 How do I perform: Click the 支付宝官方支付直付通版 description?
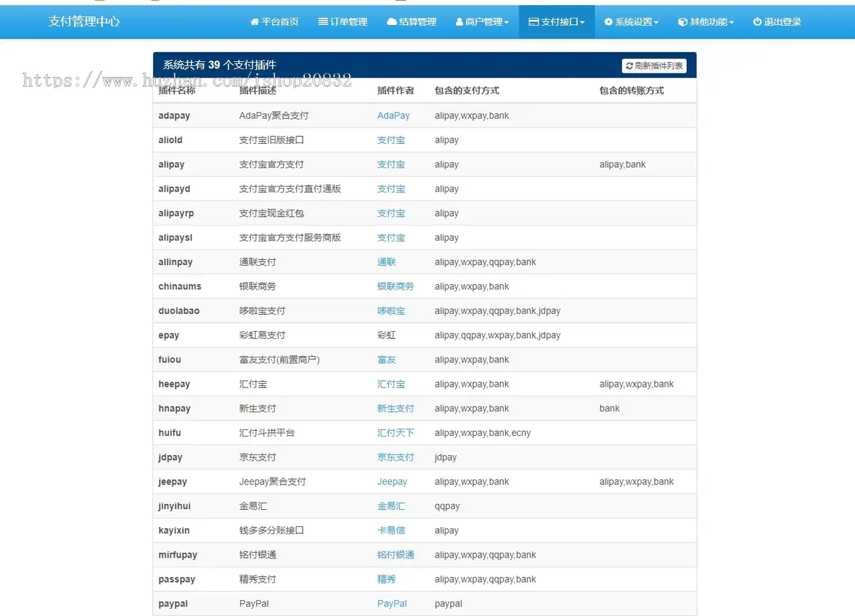(x=290, y=189)
